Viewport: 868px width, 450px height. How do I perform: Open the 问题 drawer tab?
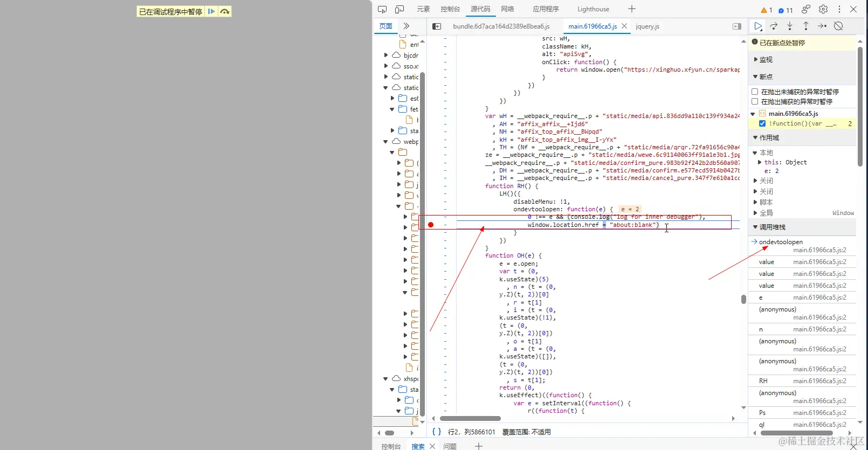coord(450,446)
